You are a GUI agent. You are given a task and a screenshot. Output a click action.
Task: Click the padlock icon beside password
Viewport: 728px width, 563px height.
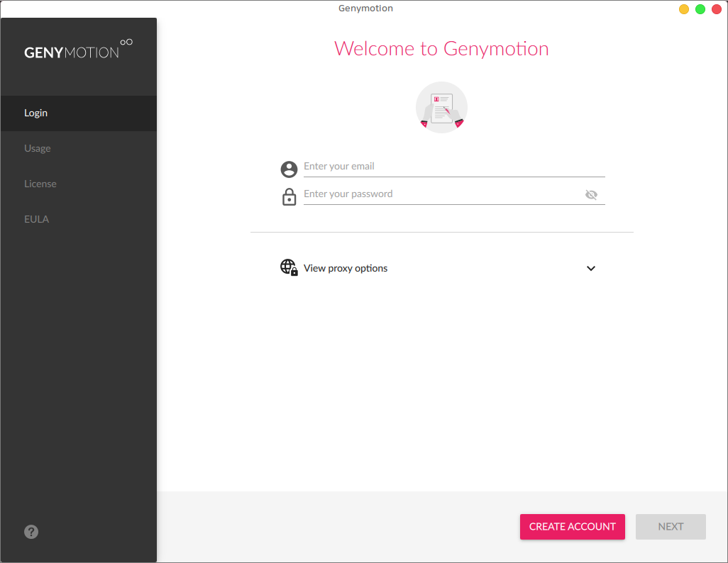289,196
